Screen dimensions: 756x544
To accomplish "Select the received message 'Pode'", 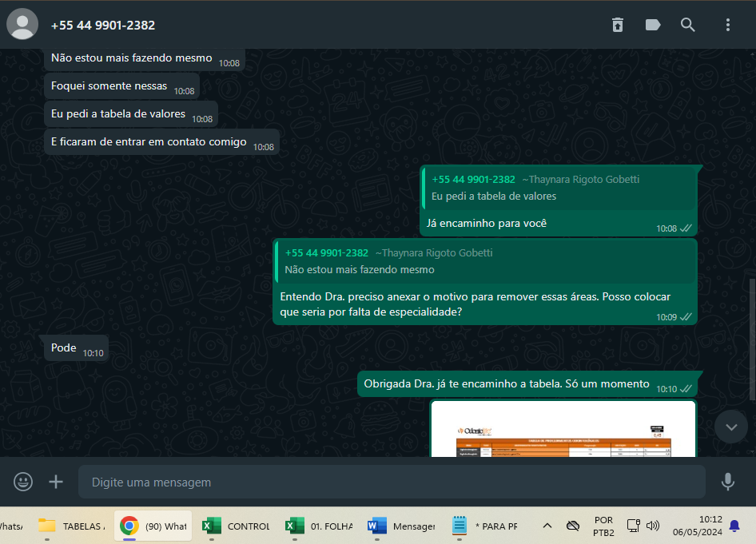I will (x=76, y=348).
